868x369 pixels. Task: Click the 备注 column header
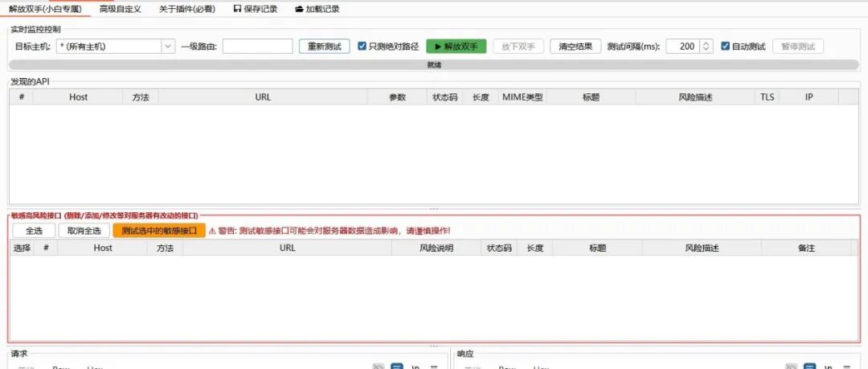click(806, 248)
